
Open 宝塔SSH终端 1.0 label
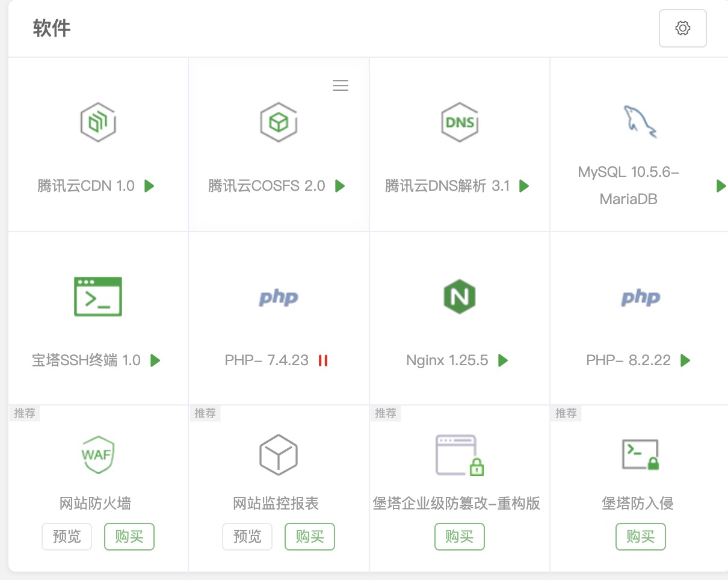point(87,360)
